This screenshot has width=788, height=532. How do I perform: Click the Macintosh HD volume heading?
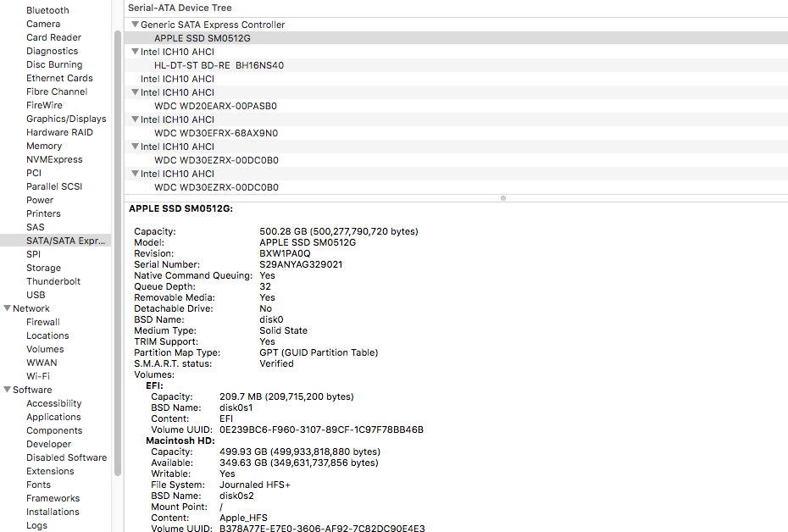180,441
